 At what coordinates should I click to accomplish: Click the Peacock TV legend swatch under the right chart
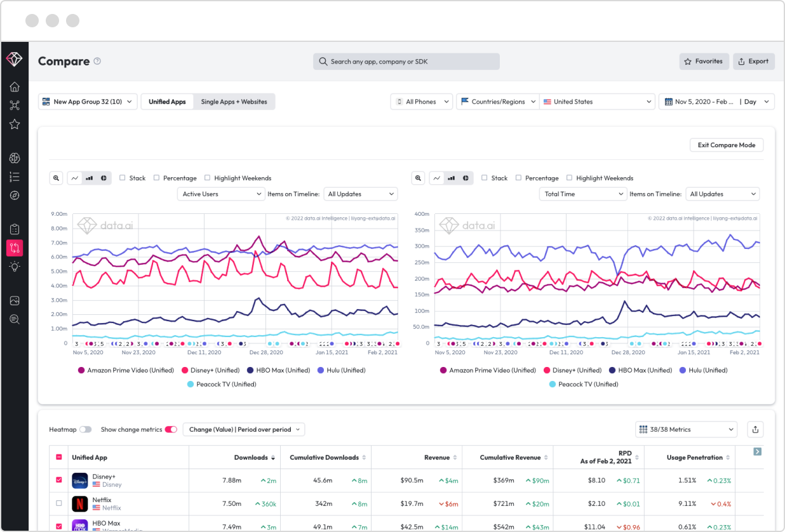pos(553,384)
